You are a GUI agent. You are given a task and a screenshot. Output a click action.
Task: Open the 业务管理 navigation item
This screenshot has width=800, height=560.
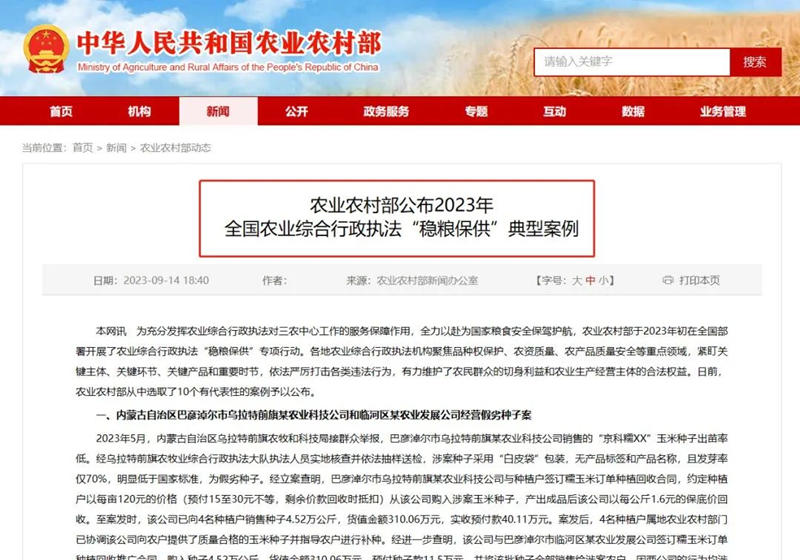click(x=721, y=111)
